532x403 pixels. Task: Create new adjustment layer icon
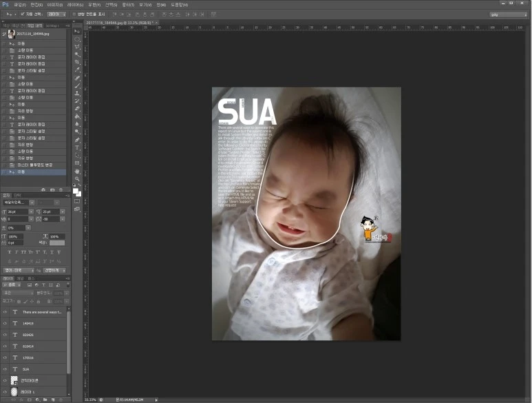pyautogui.click(x=37, y=400)
